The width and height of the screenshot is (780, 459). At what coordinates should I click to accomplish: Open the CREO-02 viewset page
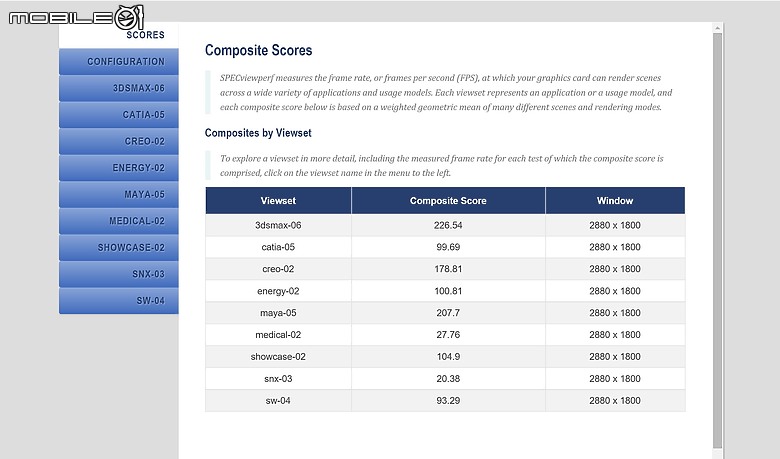pos(119,141)
